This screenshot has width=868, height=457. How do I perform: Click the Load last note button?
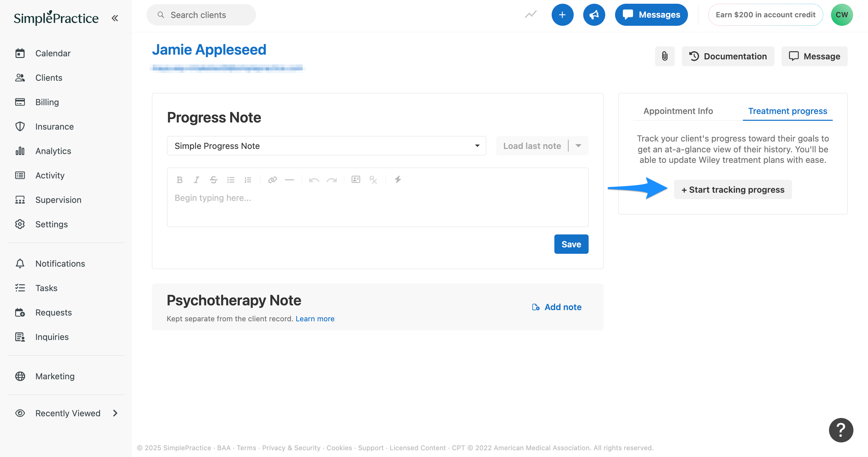pos(532,146)
